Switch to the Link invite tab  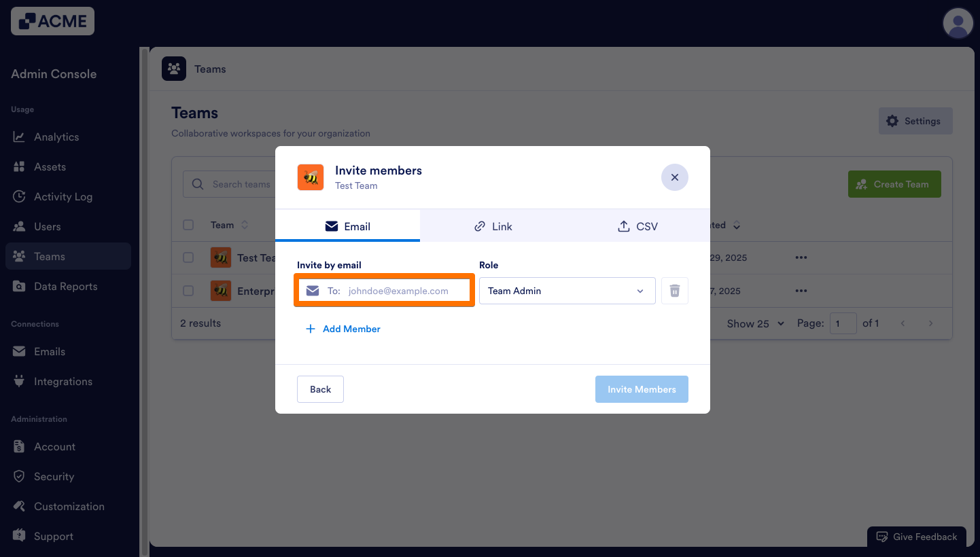tap(493, 226)
